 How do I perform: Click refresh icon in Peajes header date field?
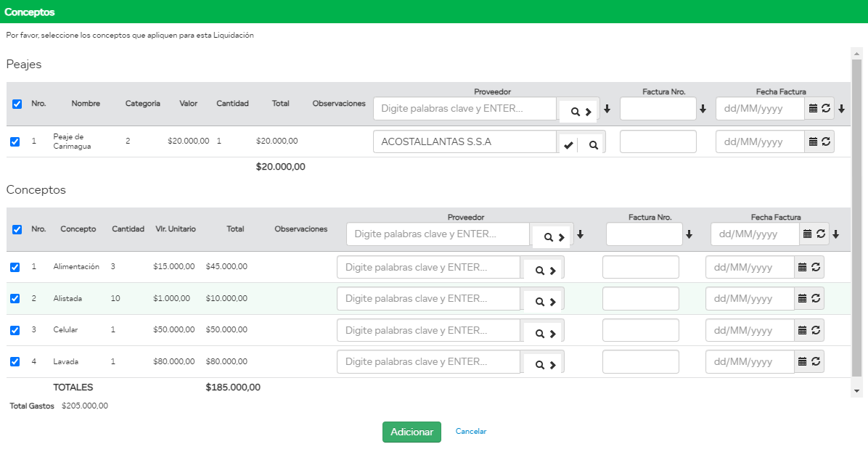(x=826, y=109)
